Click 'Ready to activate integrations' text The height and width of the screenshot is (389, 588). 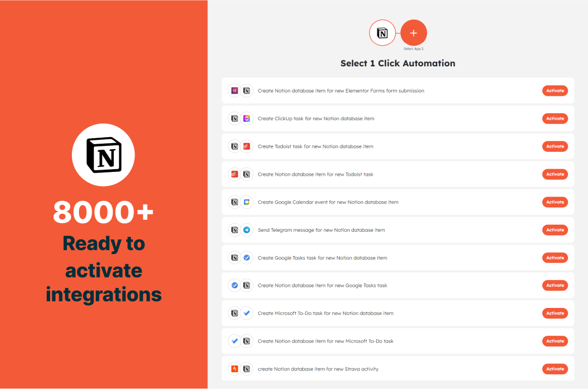point(103,269)
